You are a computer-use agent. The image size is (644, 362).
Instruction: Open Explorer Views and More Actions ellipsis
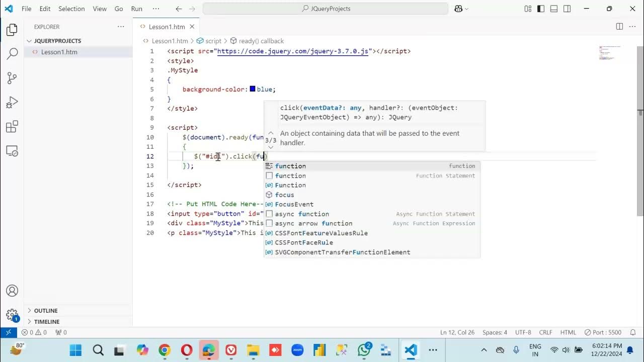(121, 27)
